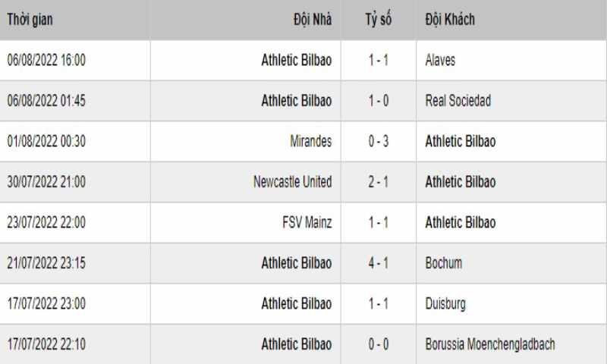Click the Tỷ số column header

[378, 20]
